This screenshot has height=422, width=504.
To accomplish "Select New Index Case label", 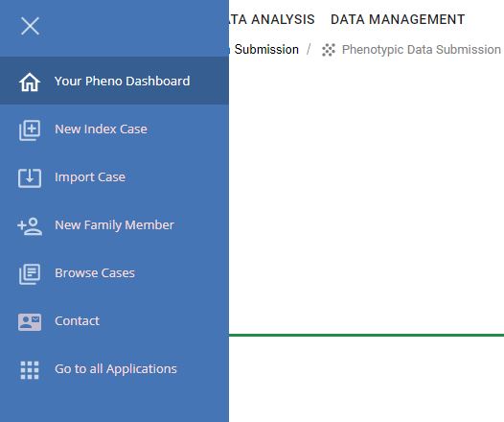I will pyautogui.click(x=101, y=129).
